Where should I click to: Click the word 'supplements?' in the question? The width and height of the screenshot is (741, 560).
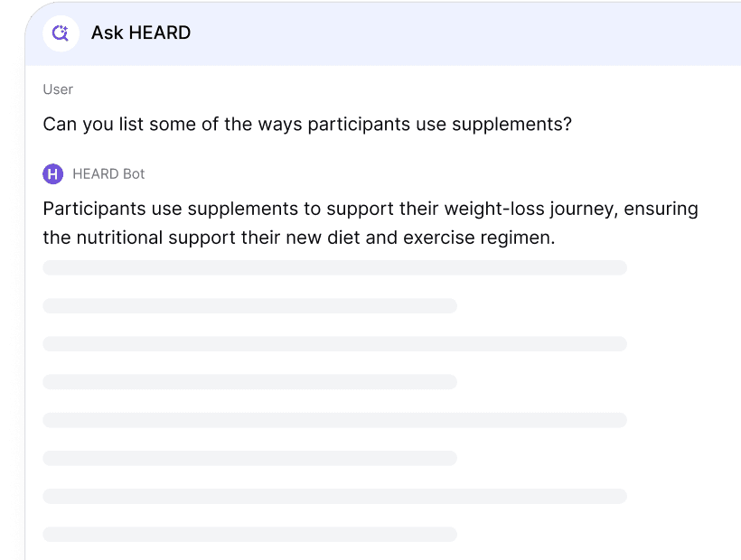[511, 125]
